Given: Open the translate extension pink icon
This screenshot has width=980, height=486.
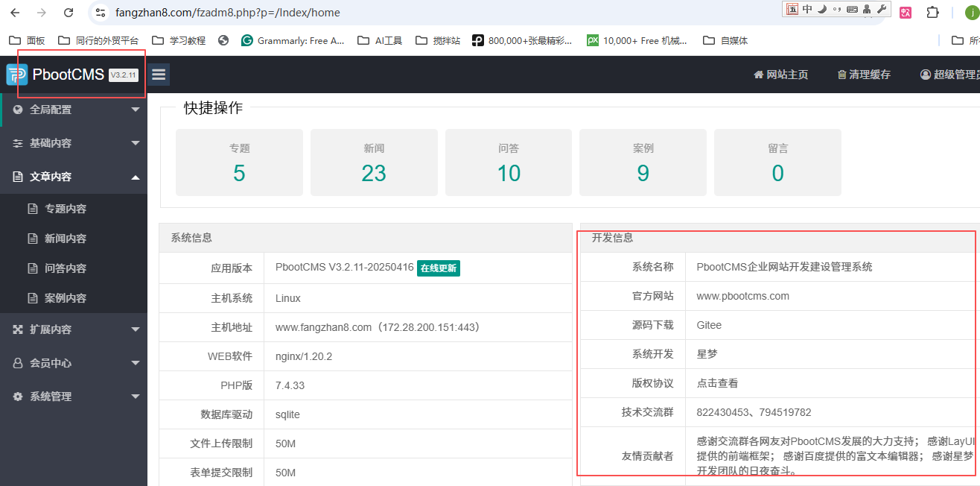Looking at the screenshot, I should (905, 13).
